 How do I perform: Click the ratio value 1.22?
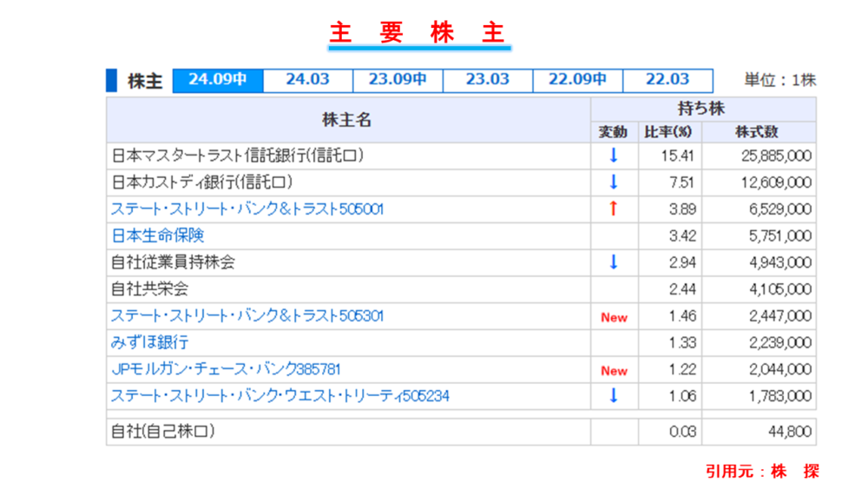coord(681,369)
